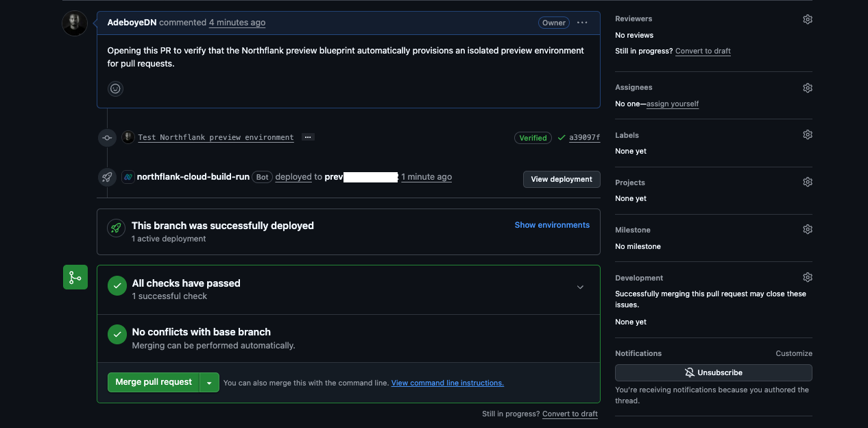
Task: Click Merge pull request button
Action: click(154, 383)
